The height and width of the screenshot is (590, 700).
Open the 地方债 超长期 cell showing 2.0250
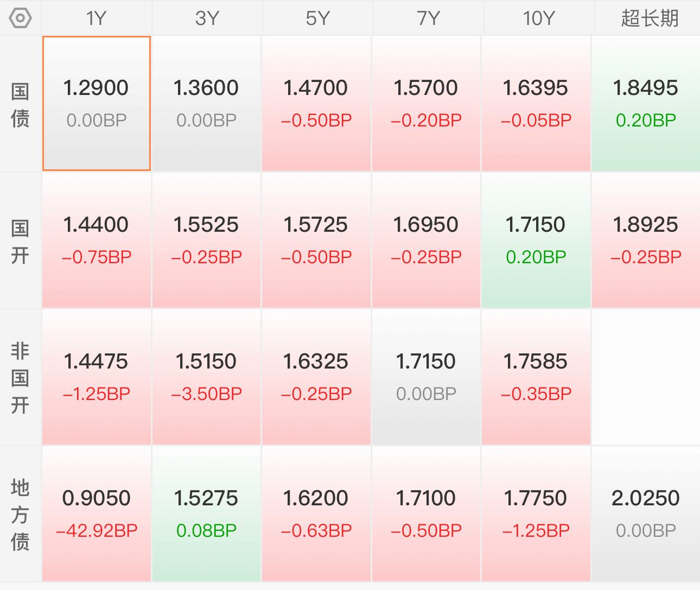[646, 514]
